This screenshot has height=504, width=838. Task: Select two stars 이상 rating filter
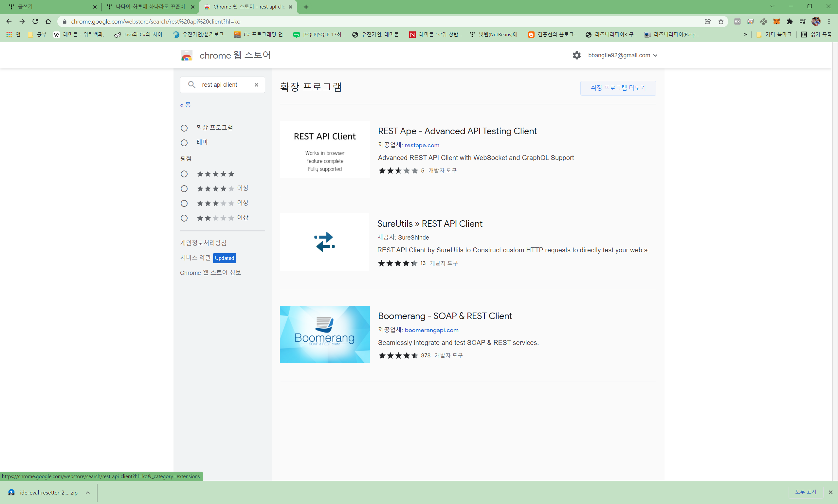click(x=184, y=218)
